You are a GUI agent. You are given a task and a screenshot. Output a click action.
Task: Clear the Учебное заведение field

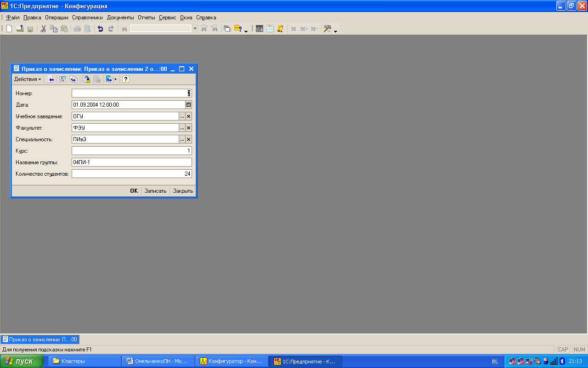(x=188, y=116)
